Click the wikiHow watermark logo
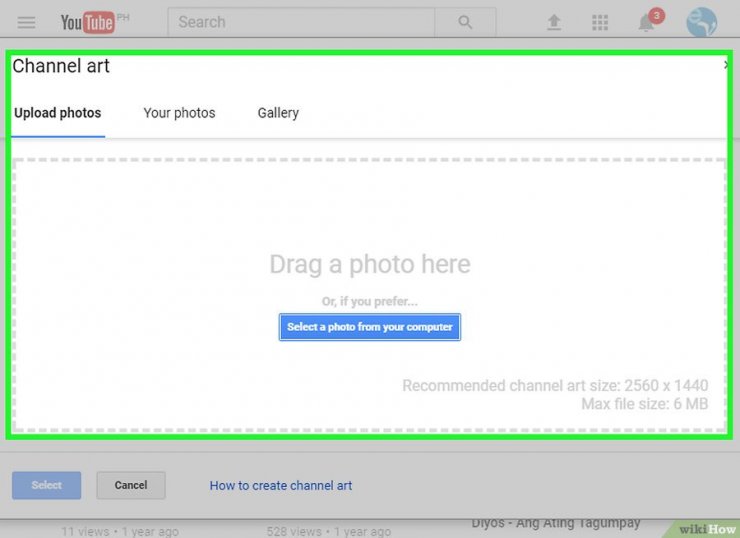Image resolution: width=740 pixels, height=538 pixels. 707,528
